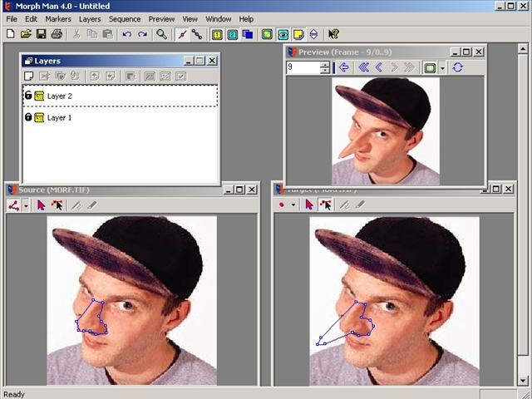Show the Target window via cyan '2' icon
This screenshot has width=532, height=399.
(x=233, y=34)
